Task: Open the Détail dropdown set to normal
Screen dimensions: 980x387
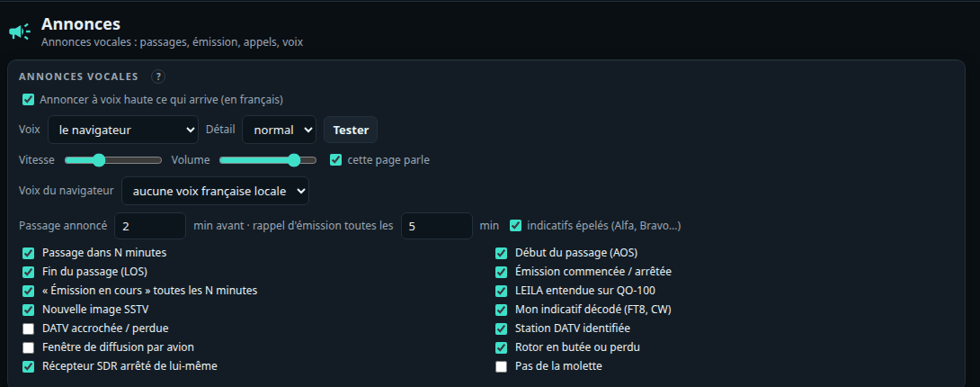Action: 280,130
